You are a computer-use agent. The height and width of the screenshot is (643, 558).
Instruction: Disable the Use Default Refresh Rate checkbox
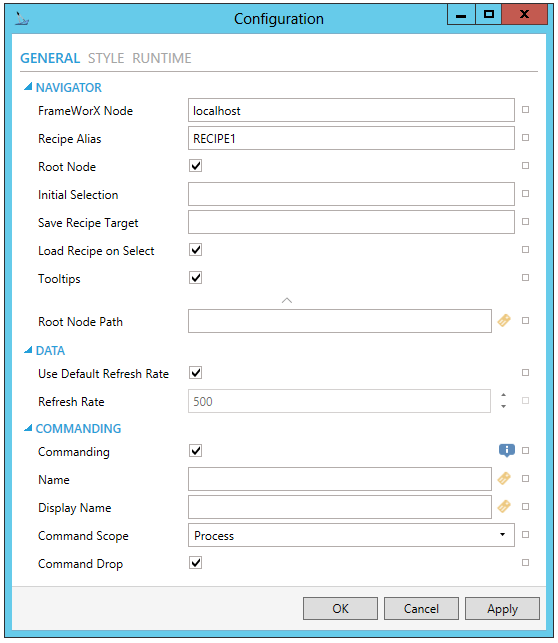coord(196,373)
